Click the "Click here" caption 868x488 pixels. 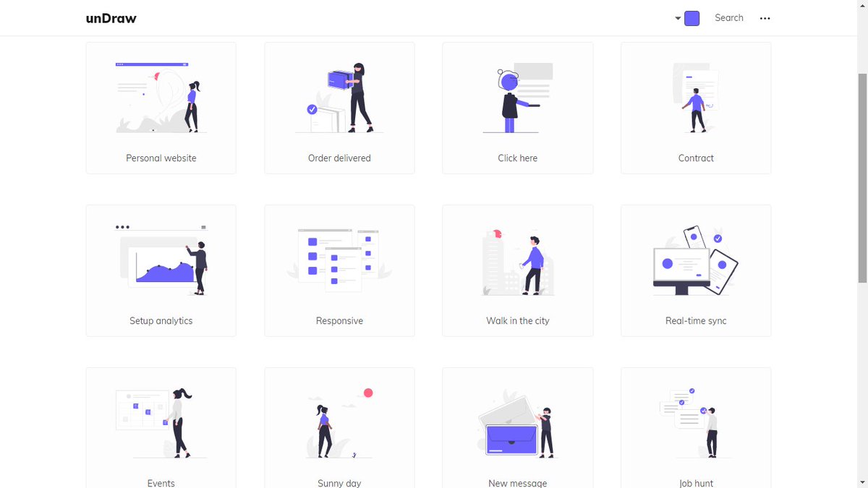(518, 158)
